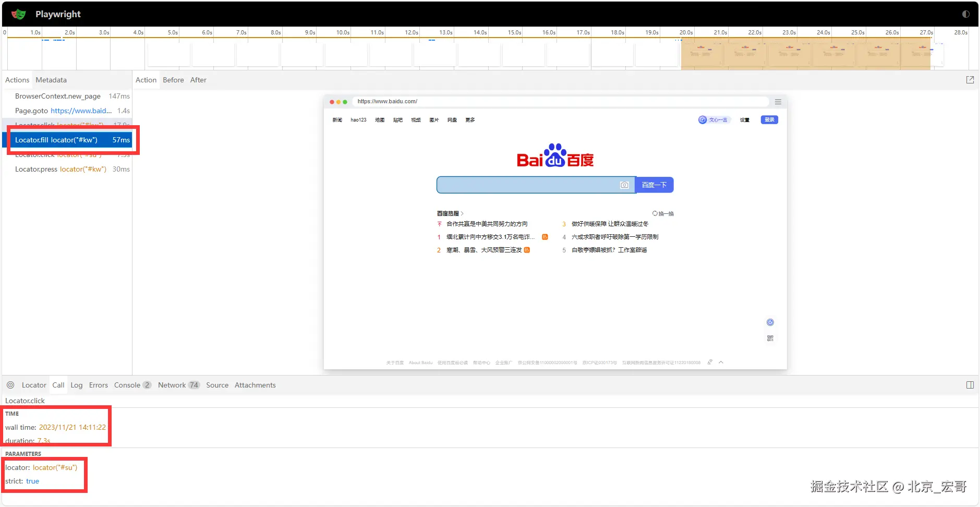Open the Errors tab

(x=99, y=385)
